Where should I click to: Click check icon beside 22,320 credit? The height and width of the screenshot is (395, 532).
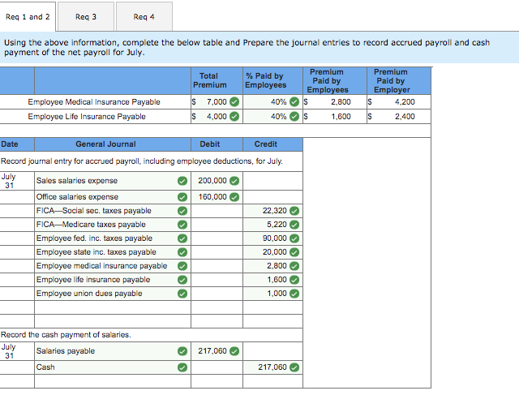pos(294,211)
